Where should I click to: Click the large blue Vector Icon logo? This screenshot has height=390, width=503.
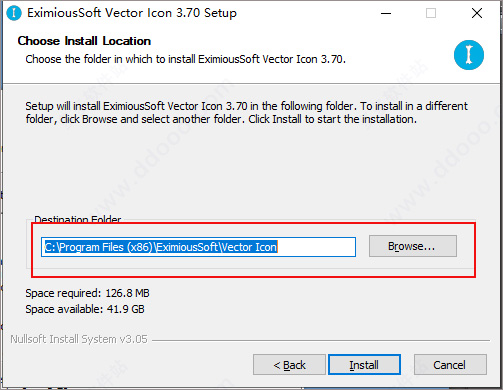pyautogui.click(x=469, y=55)
